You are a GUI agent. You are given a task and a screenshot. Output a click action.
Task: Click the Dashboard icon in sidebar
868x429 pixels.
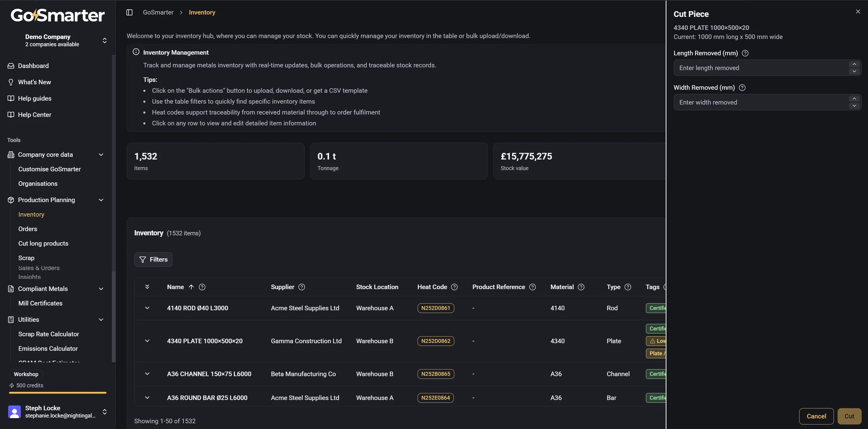pos(11,66)
